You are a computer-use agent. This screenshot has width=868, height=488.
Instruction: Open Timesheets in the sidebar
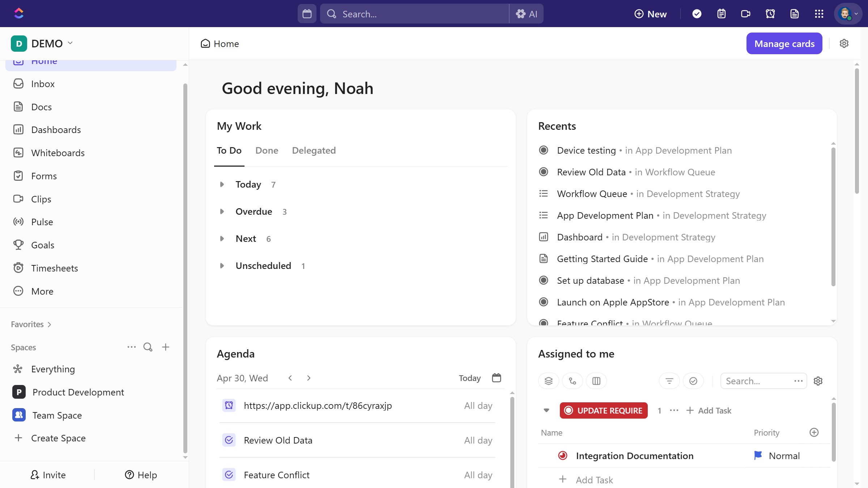tap(90, 268)
